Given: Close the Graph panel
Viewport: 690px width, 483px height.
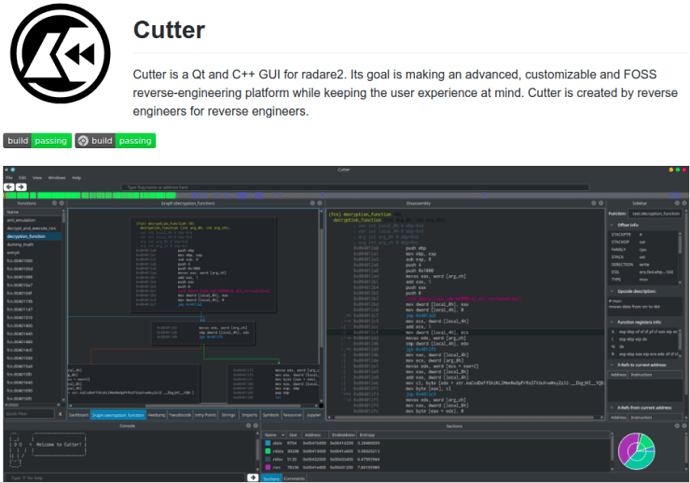Looking at the screenshot, I should point(320,203).
